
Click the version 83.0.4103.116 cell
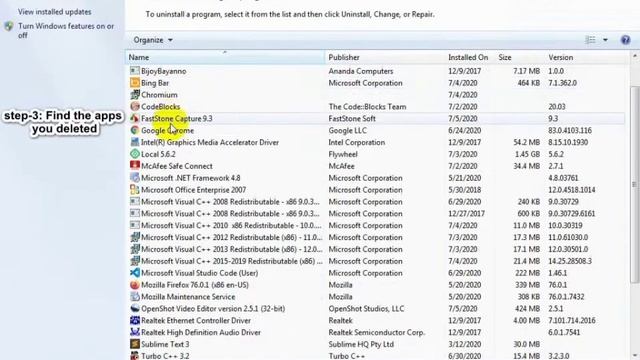pos(570,131)
